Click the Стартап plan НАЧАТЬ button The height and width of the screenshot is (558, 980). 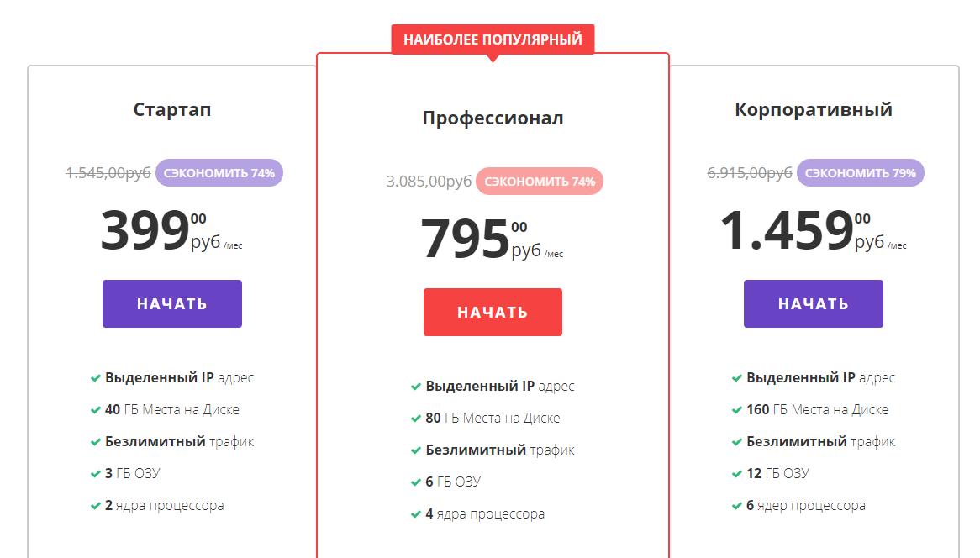pos(172,303)
